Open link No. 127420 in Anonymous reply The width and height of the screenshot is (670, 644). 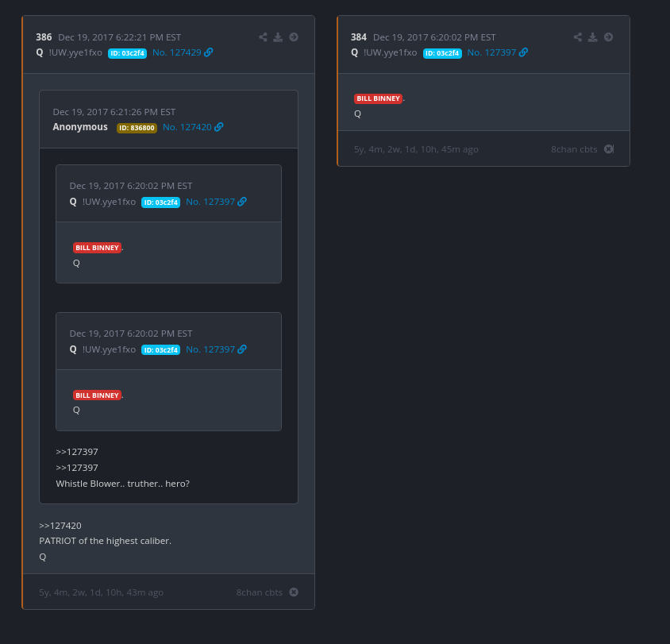pos(187,127)
